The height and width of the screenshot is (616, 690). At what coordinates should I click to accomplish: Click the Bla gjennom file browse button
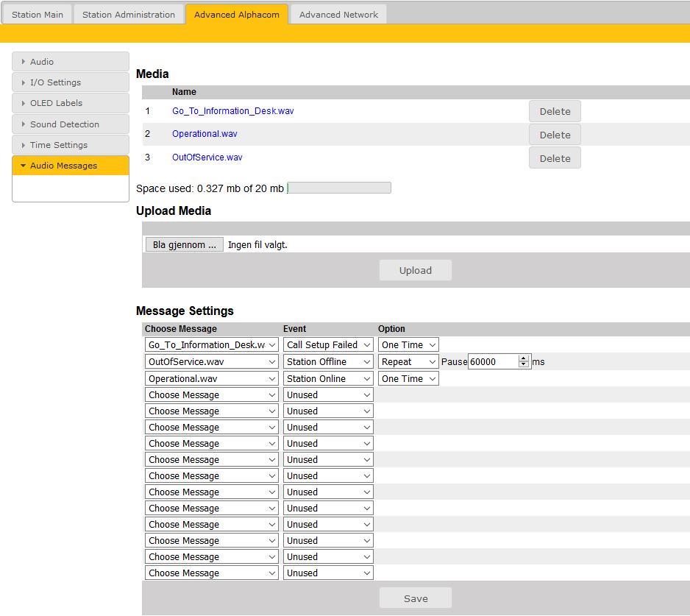184,245
